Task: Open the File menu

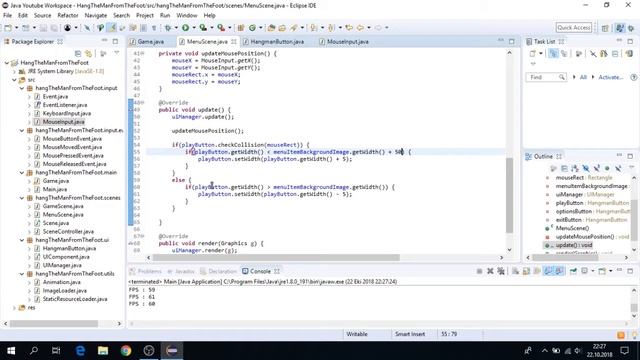Action: [x=7, y=16]
